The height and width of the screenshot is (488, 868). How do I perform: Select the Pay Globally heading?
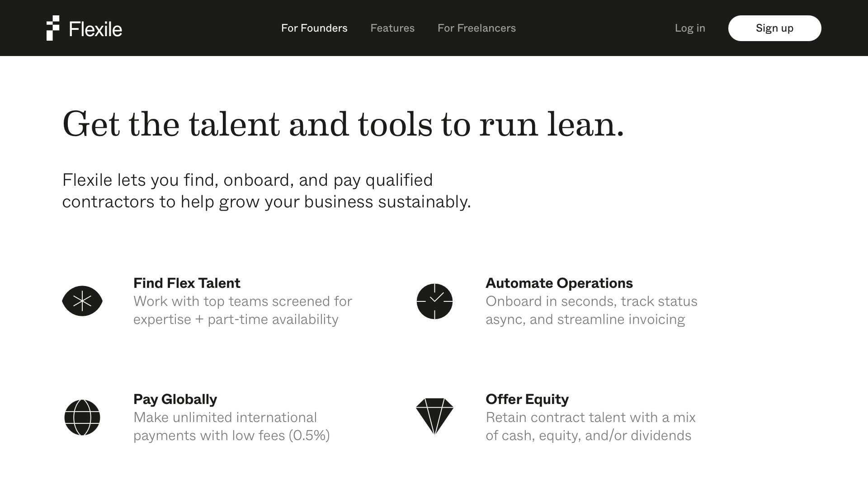pyautogui.click(x=175, y=399)
